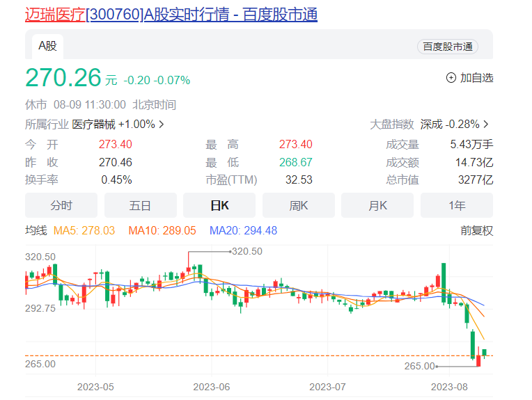Click the 百度股市通 badge button

(448, 47)
